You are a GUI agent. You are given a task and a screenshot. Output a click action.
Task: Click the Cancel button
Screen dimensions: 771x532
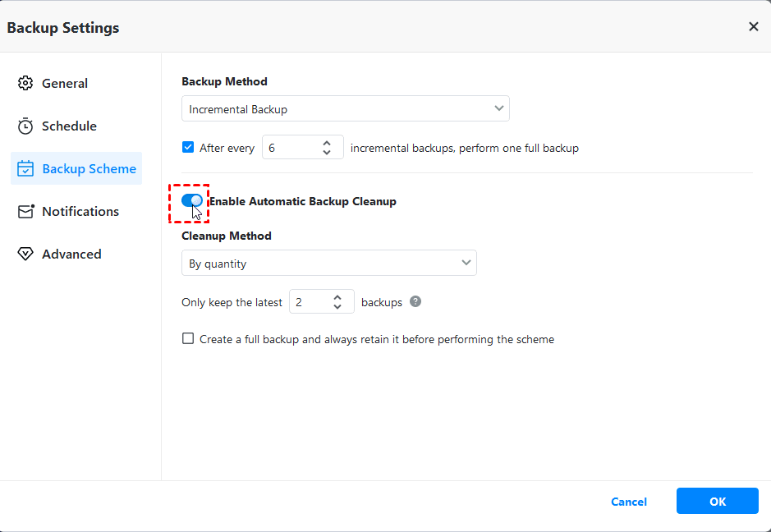pos(629,502)
